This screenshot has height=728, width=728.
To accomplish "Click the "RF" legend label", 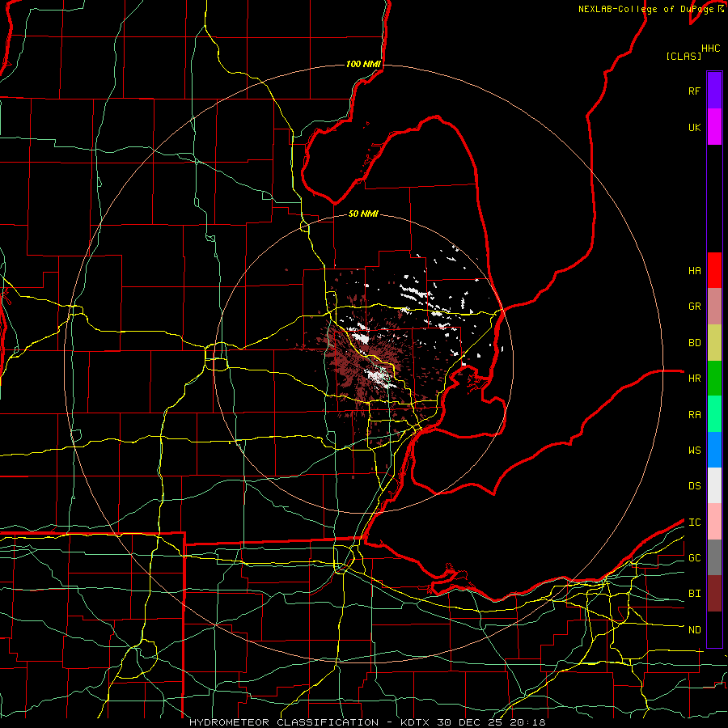I will 694,91.
